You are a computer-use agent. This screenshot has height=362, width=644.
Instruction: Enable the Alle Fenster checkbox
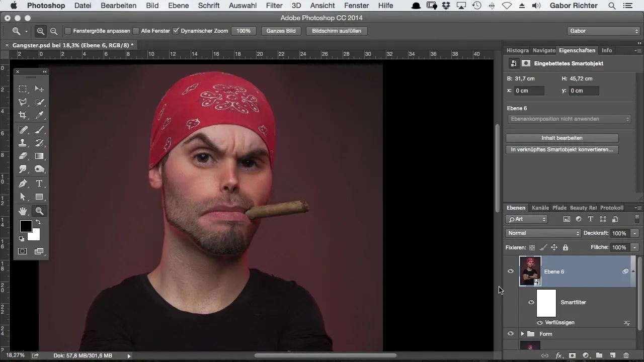click(x=136, y=31)
